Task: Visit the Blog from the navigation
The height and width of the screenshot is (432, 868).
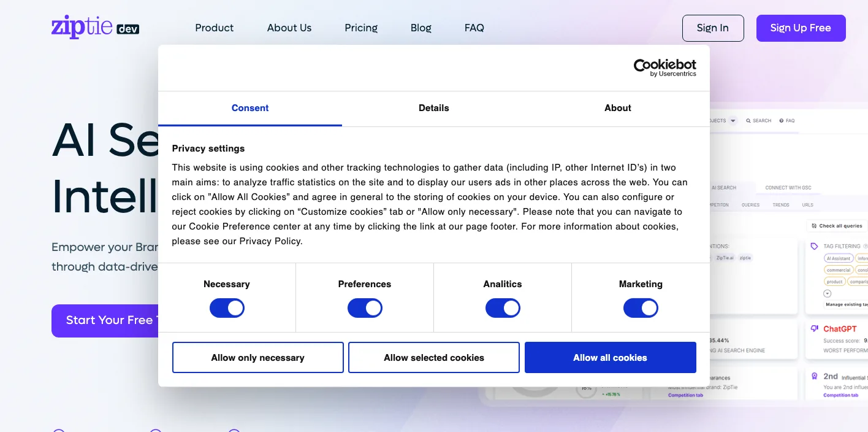Action: 421,28
